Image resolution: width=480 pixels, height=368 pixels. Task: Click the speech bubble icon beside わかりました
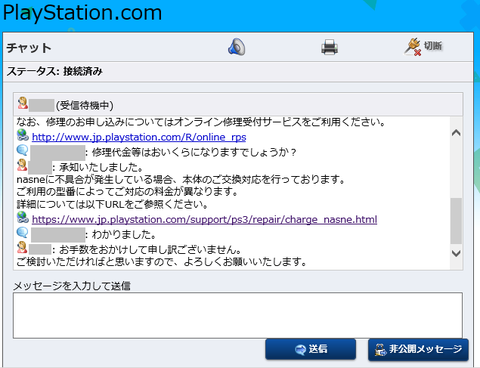coord(22,232)
